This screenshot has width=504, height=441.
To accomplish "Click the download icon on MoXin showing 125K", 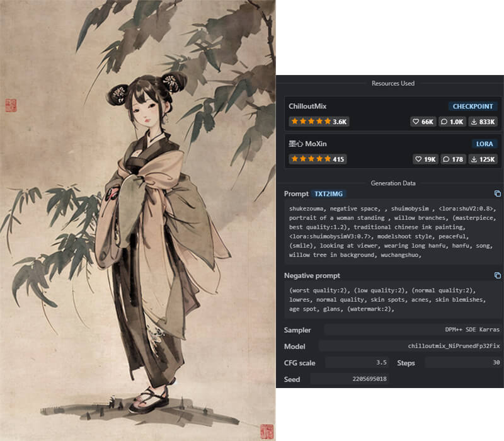I will coord(474,159).
